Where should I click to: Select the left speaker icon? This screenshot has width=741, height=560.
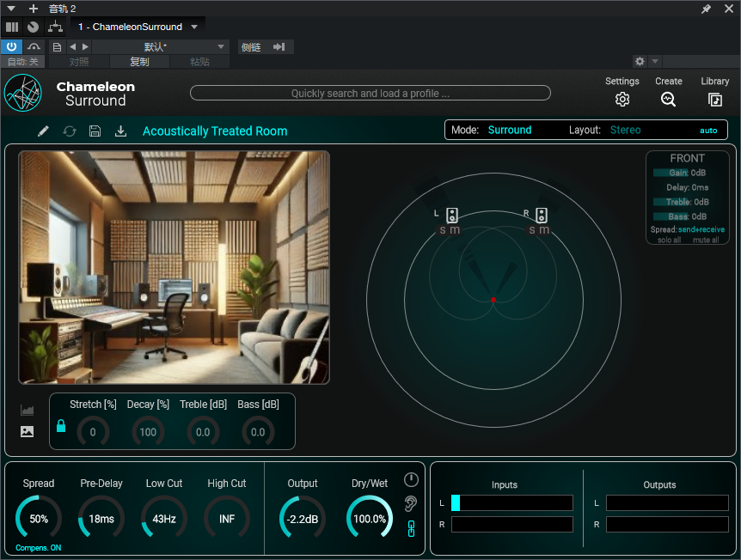452,216
